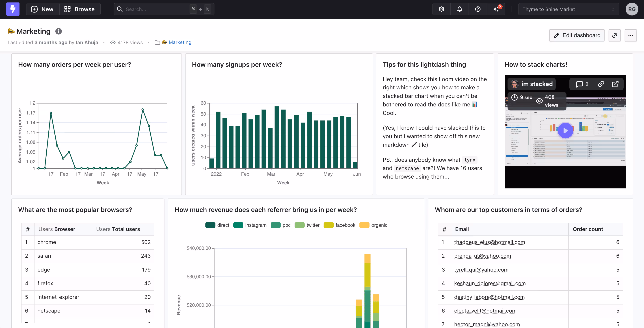Screen dimensions: 644x328
Task: Open the three-dot dashboard options menu
Action: click(631, 35)
